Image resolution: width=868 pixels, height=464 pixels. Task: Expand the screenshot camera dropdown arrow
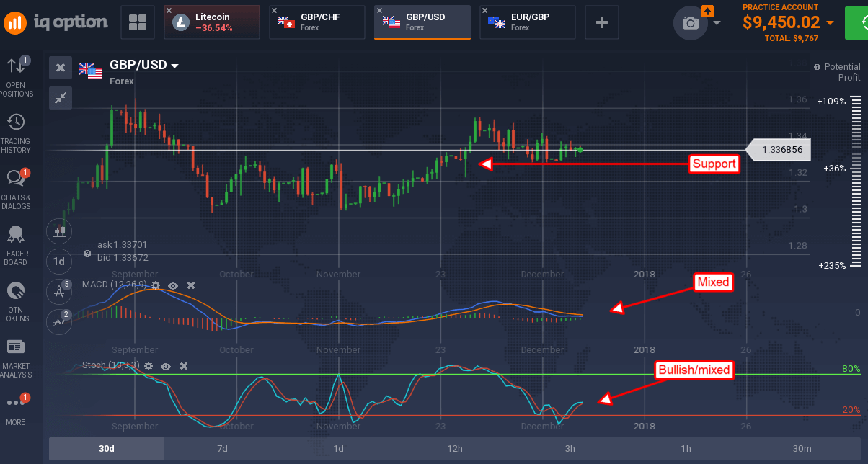tap(717, 23)
